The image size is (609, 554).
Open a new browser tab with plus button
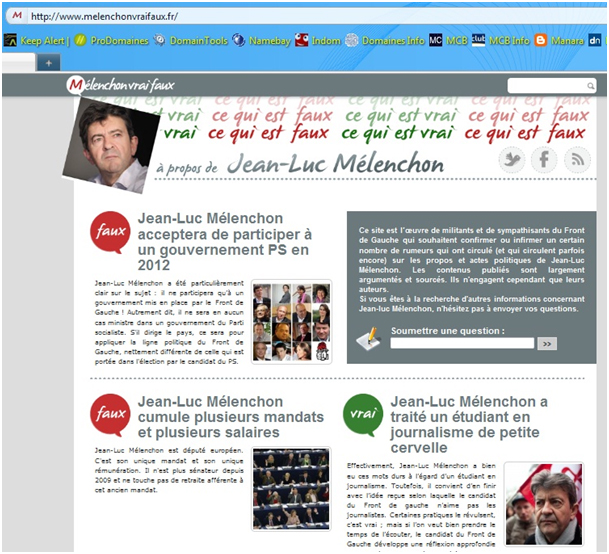coord(49,63)
